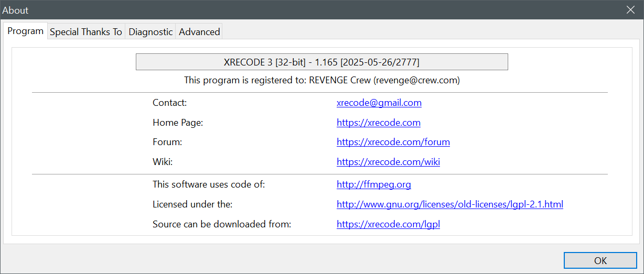The height and width of the screenshot is (274, 644).
Task: Click the 'Contact:' label
Action: tap(169, 103)
